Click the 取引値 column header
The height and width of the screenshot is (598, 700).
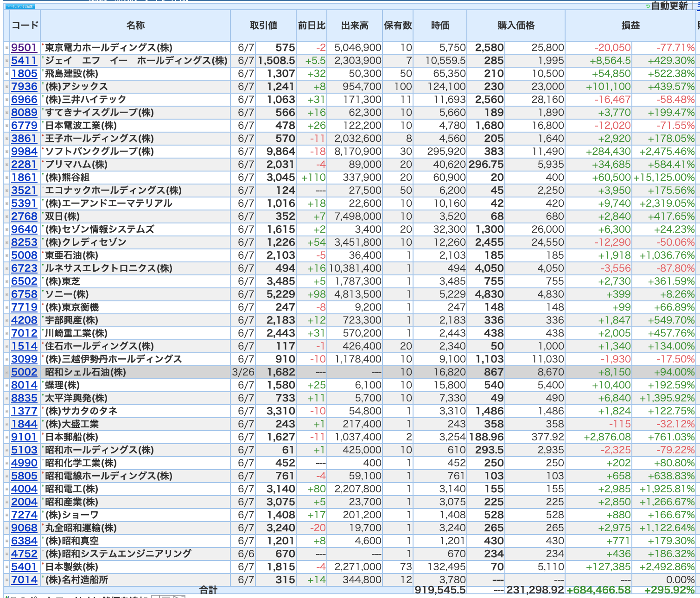point(263,25)
